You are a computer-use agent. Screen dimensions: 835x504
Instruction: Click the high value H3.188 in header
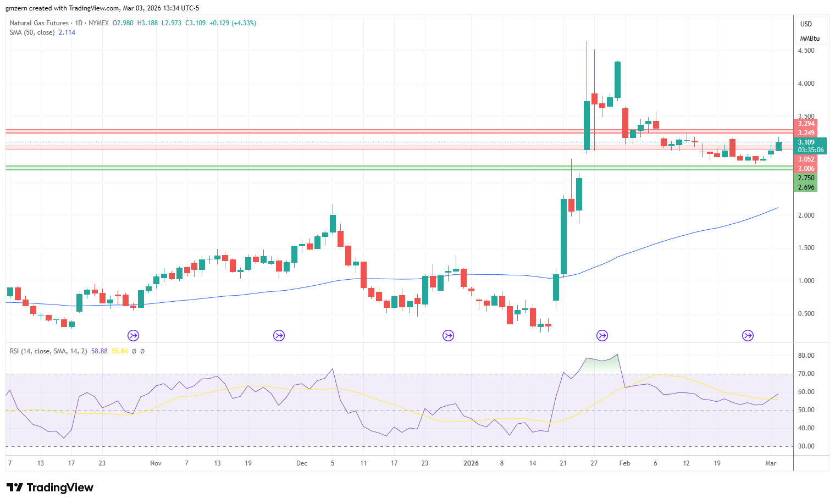click(x=147, y=23)
